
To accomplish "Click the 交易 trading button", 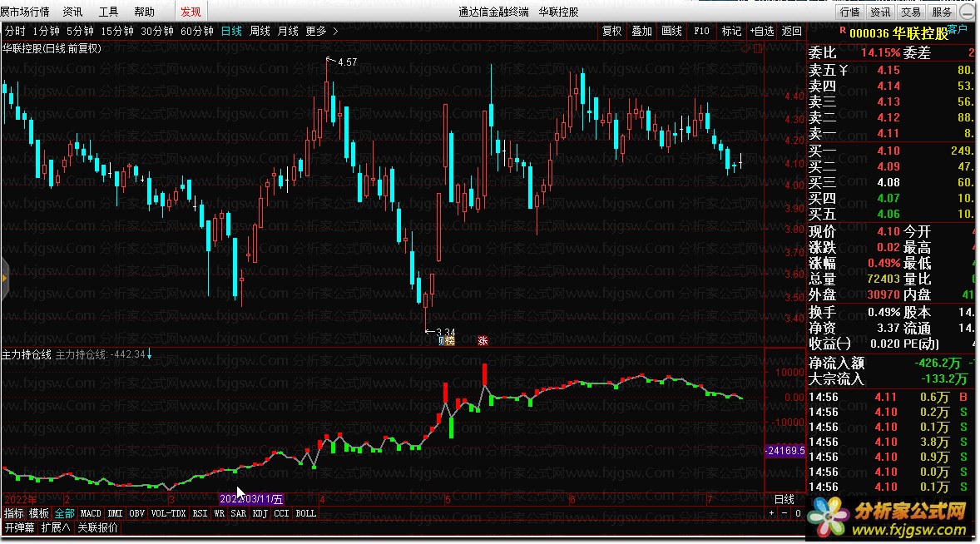I will point(911,12).
